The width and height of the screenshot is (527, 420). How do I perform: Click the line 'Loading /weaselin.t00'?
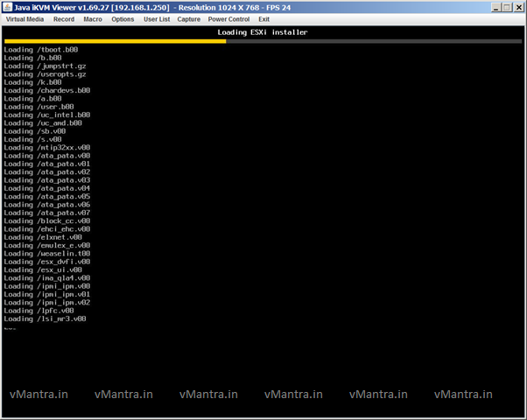pos(47,254)
